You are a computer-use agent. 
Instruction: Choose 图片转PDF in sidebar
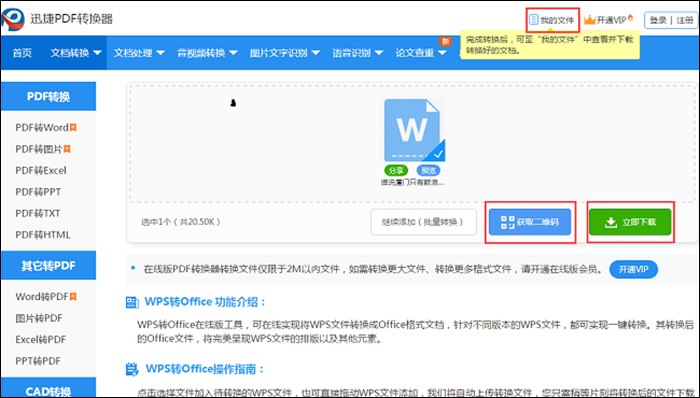tap(39, 318)
